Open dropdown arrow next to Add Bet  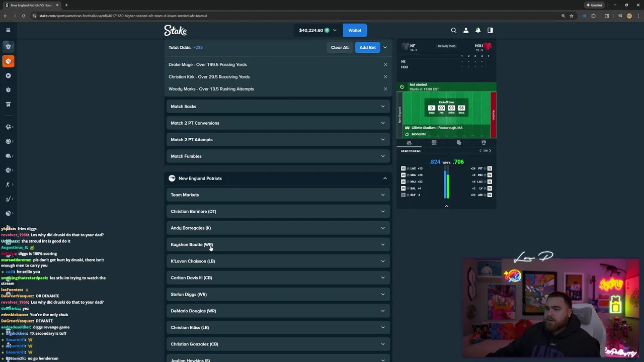tap(385, 47)
